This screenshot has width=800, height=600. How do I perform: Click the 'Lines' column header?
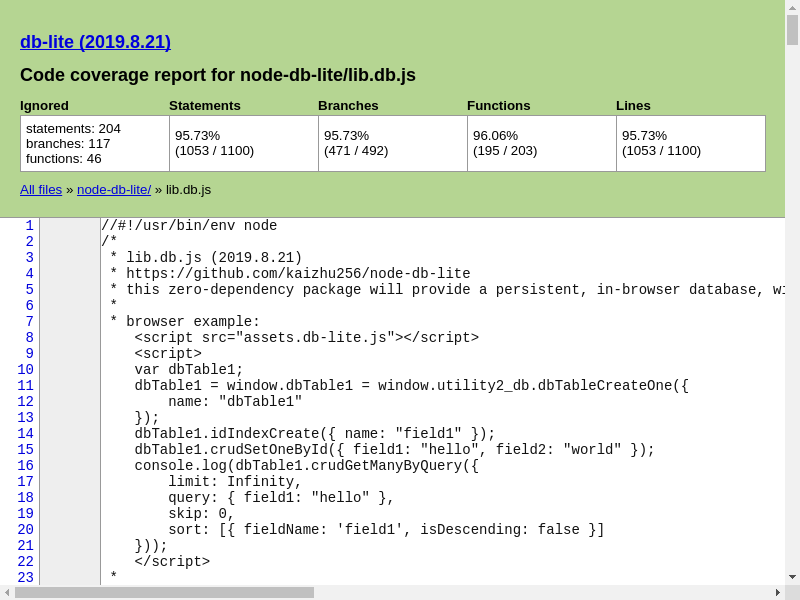click(x=633, y=106)
